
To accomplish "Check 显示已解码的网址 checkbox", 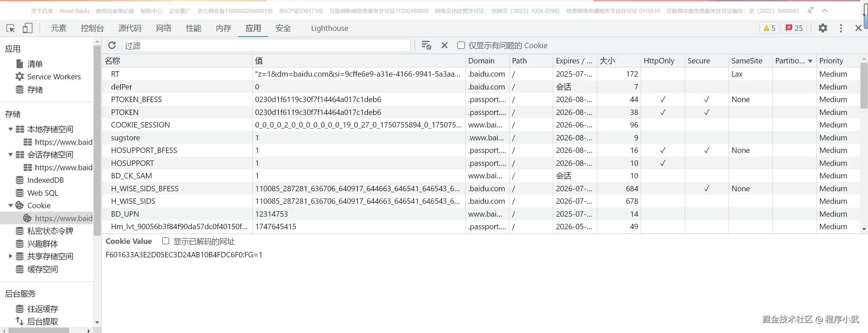I will tap(166, 241).
